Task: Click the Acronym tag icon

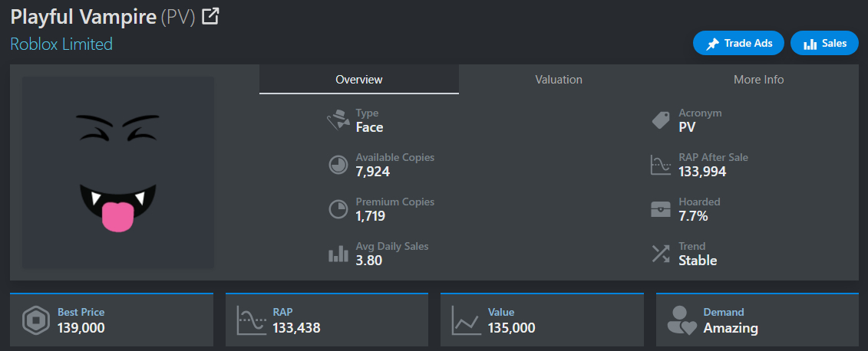Action: coord(661,120)
